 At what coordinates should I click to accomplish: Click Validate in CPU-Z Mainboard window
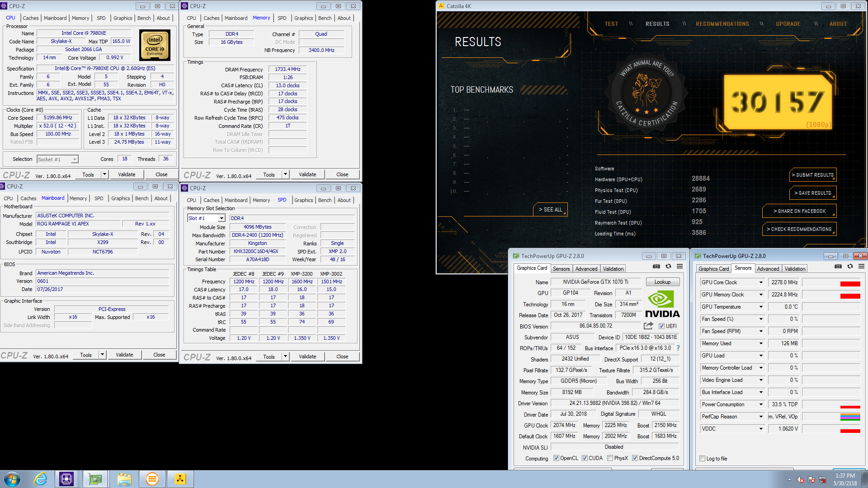(124, 355)
